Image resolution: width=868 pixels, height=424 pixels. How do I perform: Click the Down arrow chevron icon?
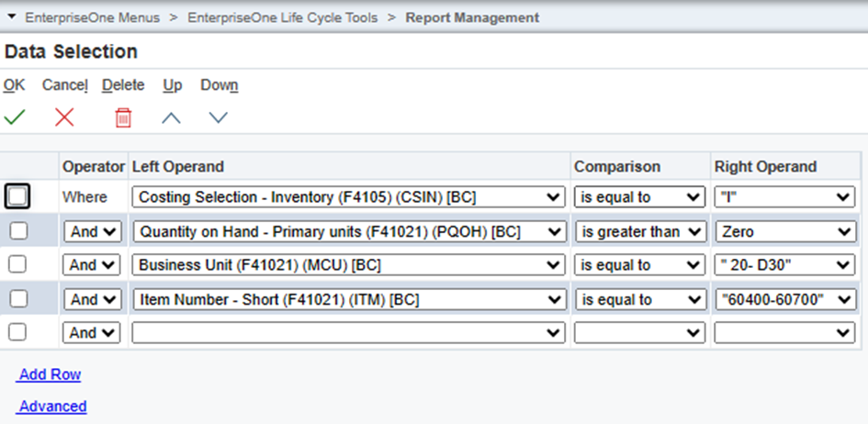point(218,117)
